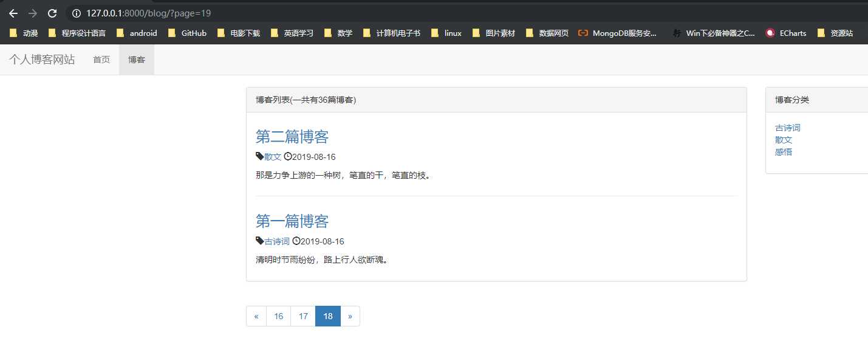Click the browser forward arrow
The image size is (868, 338).
click(33, 13)
